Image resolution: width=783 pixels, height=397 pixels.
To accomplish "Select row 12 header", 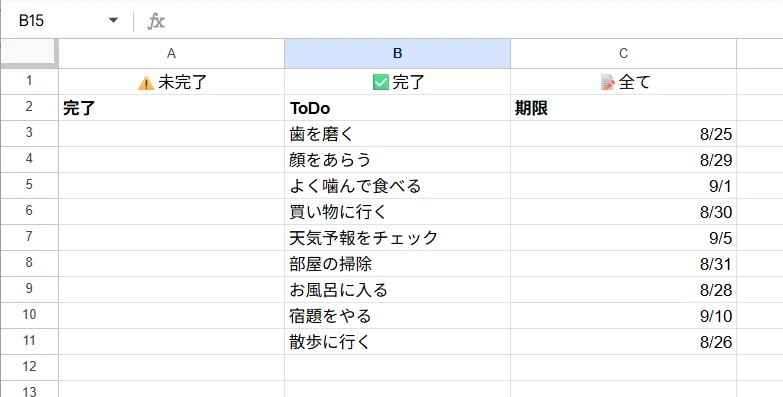I will coord(29,367).
